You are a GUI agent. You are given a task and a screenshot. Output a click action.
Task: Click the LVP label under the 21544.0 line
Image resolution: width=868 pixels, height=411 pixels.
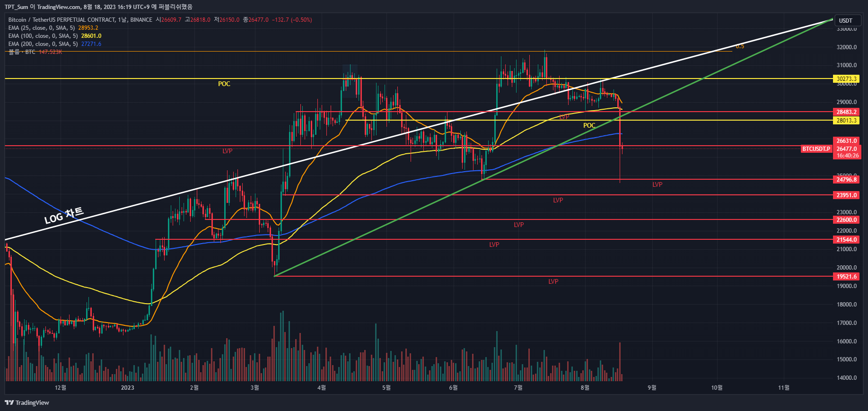[x=494, y=245]
